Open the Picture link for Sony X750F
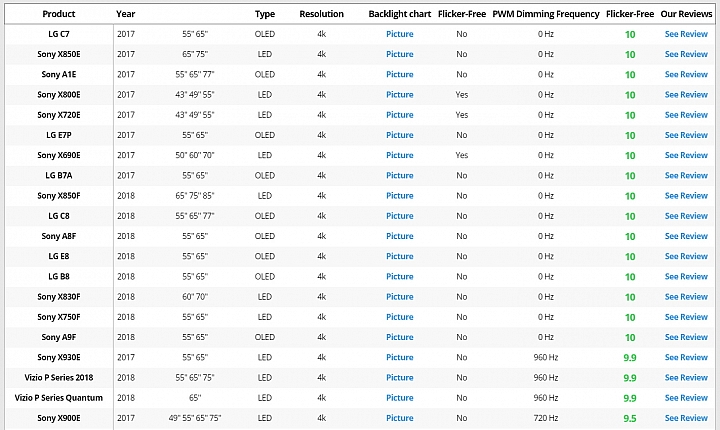The height and width of the screenshot is (430, 720). pos(399,317)
